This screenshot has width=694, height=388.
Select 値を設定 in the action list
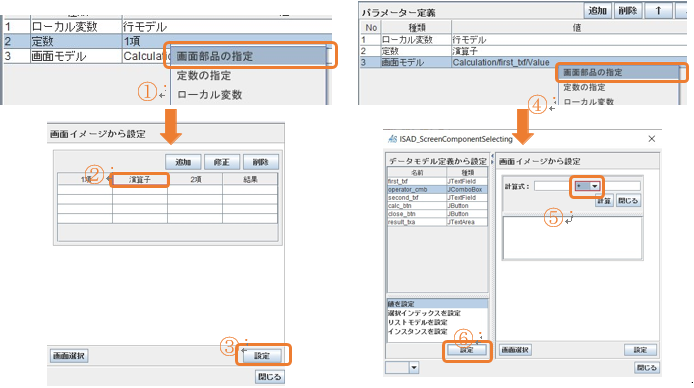[437, 304]
